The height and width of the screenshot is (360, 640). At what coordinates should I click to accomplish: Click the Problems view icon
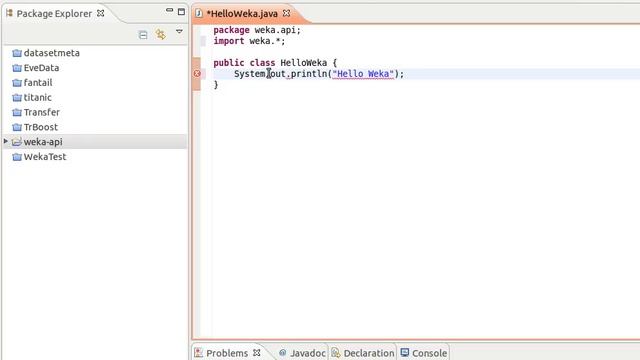point(198,353)
